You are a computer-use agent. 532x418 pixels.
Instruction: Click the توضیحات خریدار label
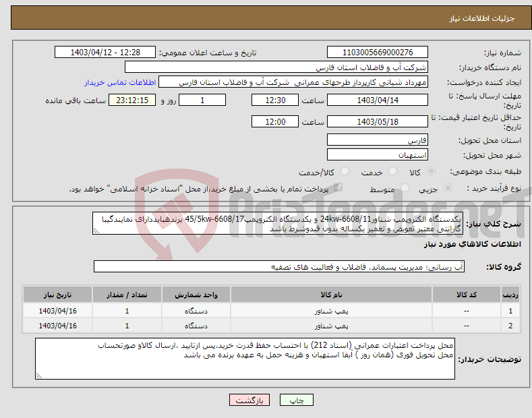(490, 359)
